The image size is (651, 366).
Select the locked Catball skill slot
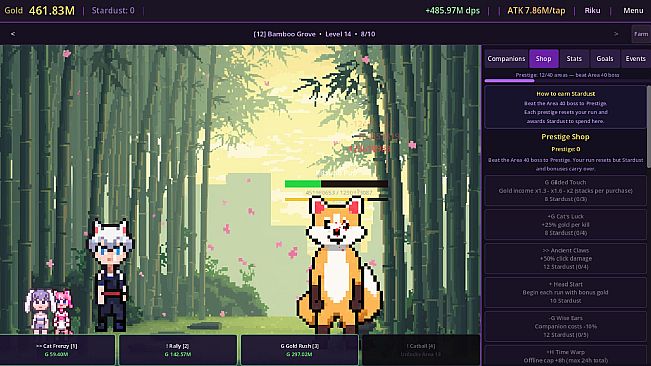421,350
